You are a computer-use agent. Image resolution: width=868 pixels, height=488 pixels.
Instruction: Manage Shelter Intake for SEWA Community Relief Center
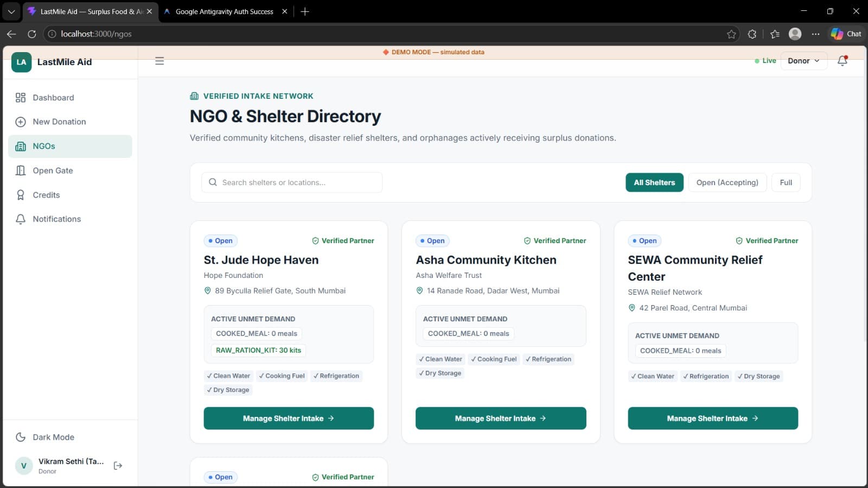pyautogui.click(x=713, y=418)
